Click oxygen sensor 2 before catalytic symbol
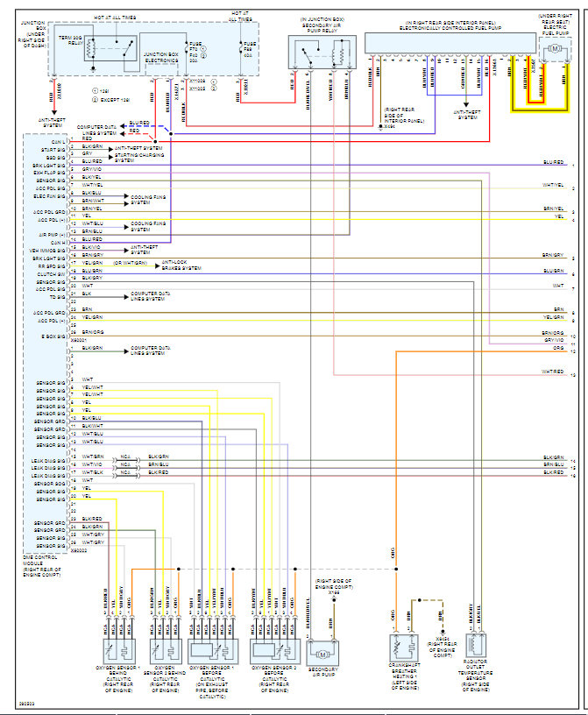The height and width of the screenshot is (715, 588). [275, 651]
